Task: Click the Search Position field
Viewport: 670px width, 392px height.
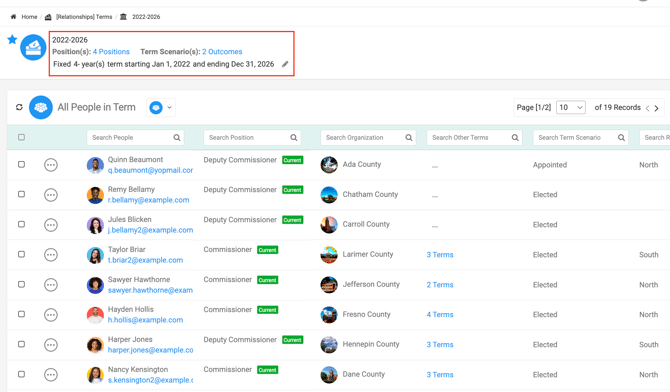Action: coord(252,138)
